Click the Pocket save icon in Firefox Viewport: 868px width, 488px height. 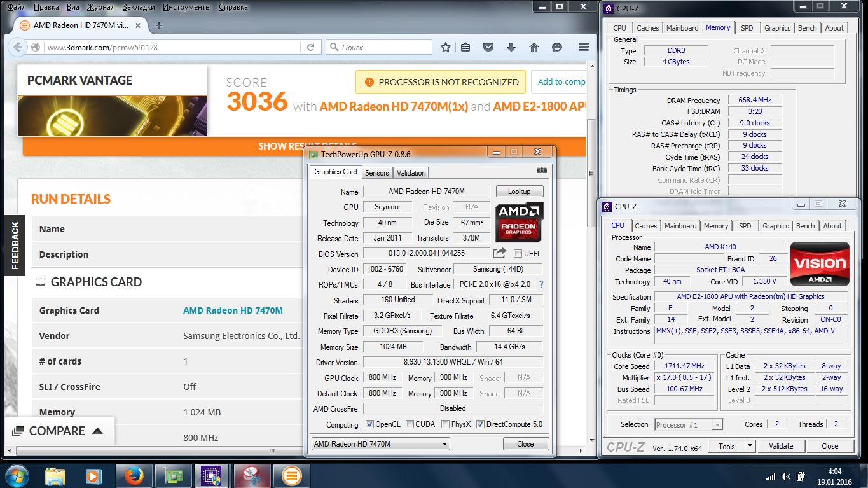coord(488,47)
